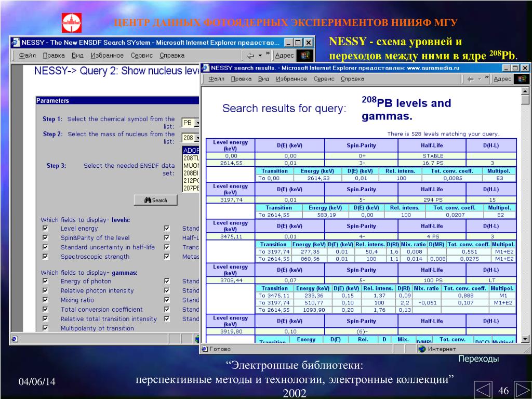
Task: Open Back history dropdown in results window
Action: 480,79
